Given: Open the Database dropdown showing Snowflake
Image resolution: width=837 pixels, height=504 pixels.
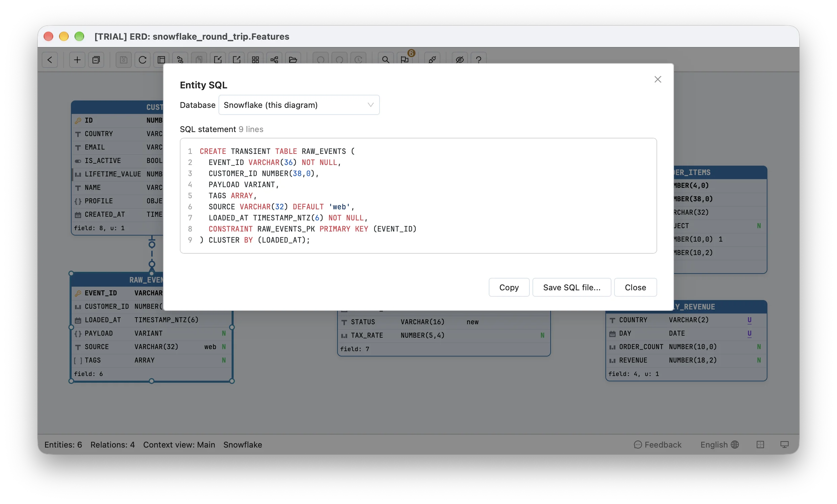Looking at the screenshot, I should click(299, 105).
